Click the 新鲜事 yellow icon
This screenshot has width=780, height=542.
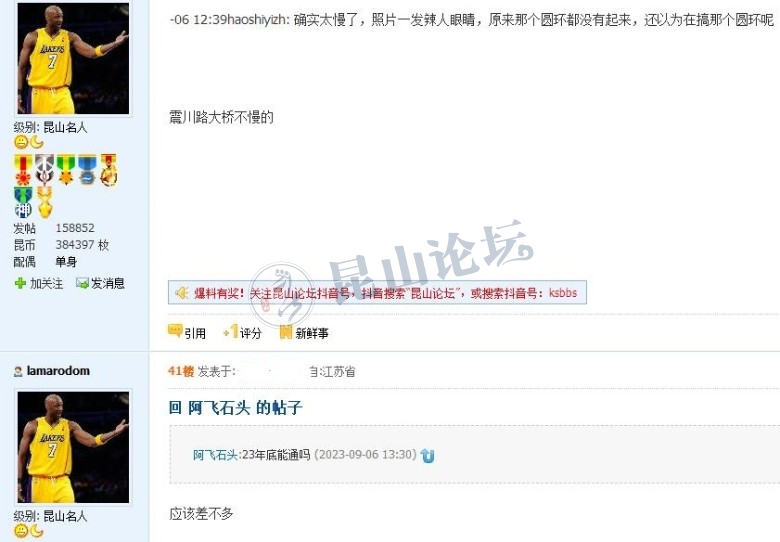(x=286, y=332)
